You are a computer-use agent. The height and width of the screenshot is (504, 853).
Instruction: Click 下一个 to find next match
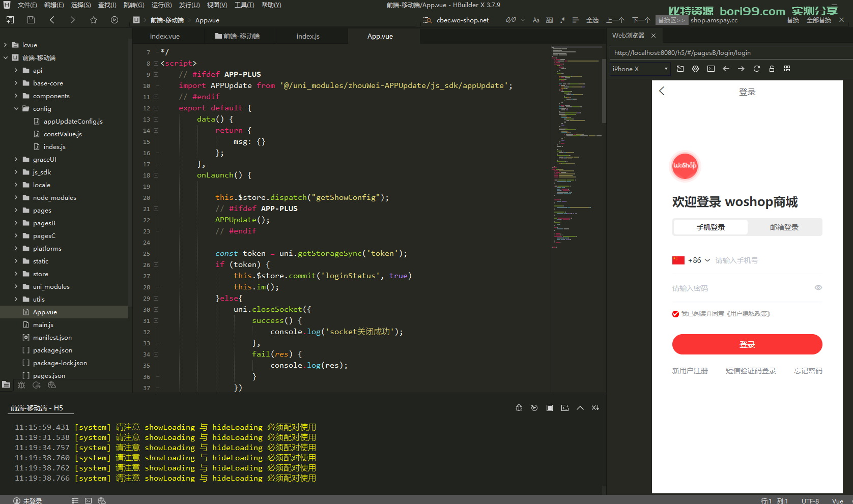pyautogui.click(x=641, y=20)
